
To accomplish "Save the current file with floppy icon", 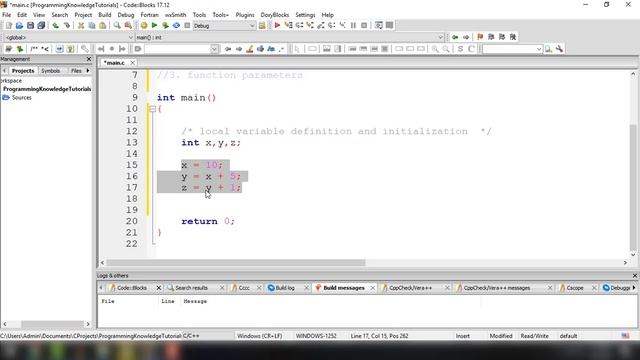I will click(30, 25).
